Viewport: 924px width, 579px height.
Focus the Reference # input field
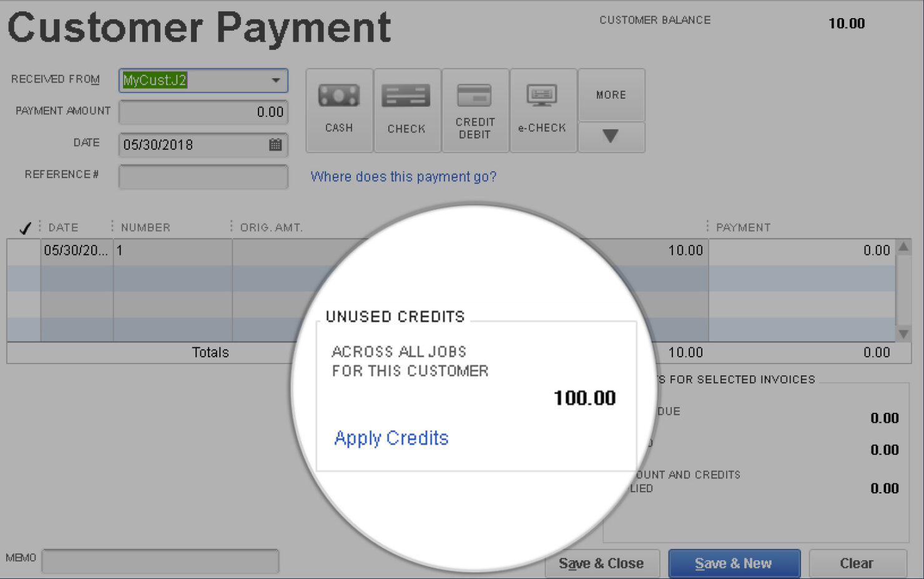pyautogui.click(x=203, y=177)
